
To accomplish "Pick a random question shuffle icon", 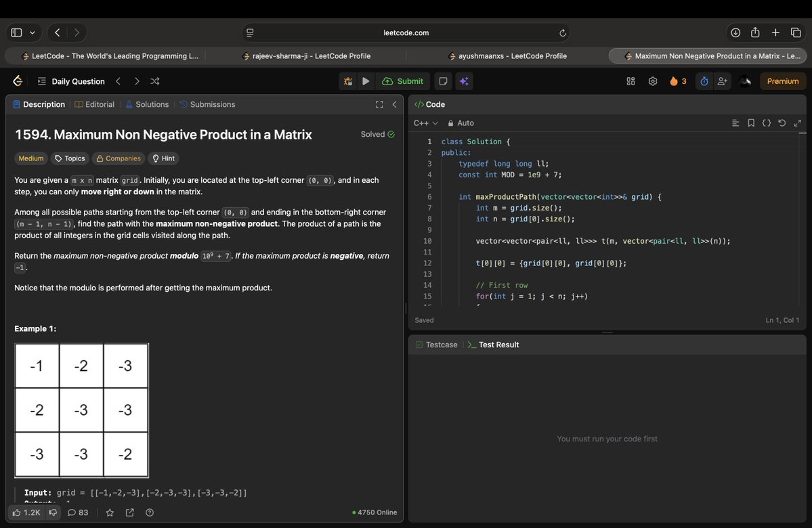I will tap(155, 81).
